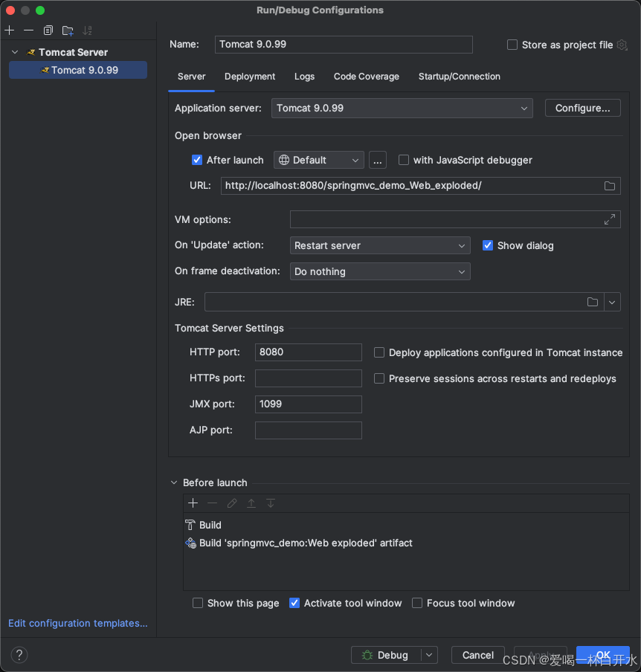The image size is (641, 672).
Task: Open Default browser dropdown
Action: point(318,161)
